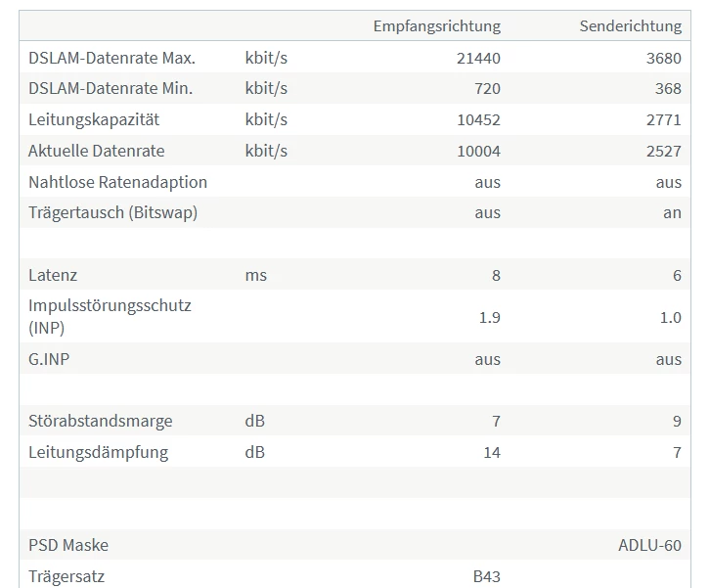This screenshot has width=710, height=588.
Task: Click the 10004 current downstream rate
Action: pos(478,152)
